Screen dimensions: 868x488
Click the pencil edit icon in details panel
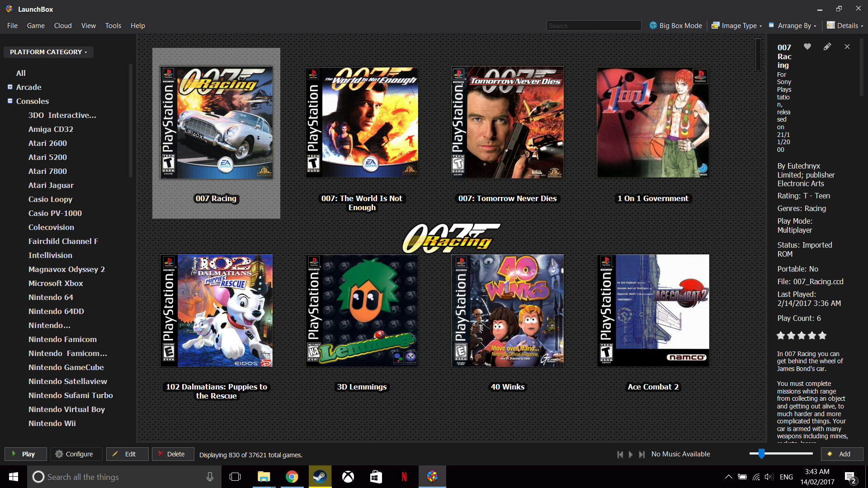827,47
